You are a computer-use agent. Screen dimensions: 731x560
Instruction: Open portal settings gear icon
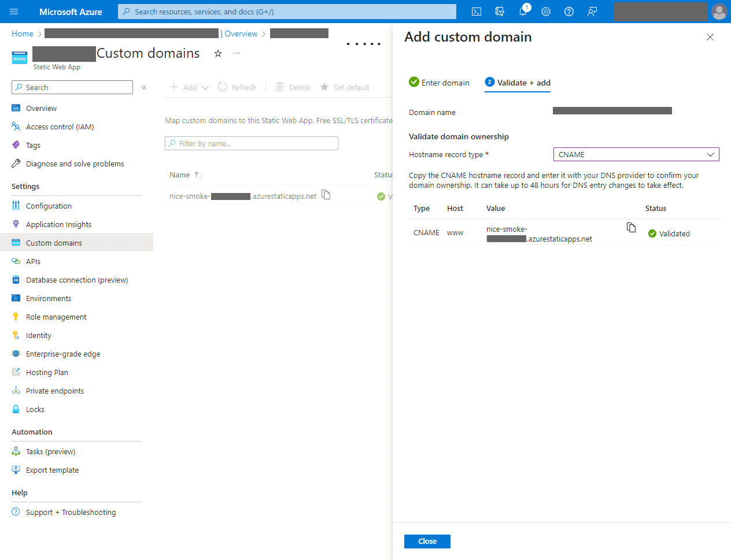point(546,12)
